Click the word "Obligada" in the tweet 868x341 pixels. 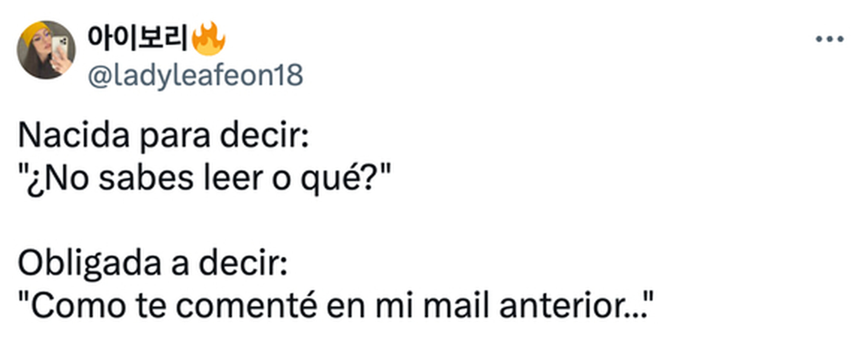90,264
